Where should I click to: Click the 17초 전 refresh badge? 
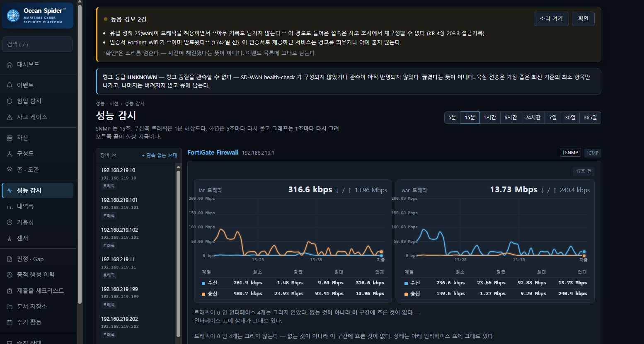click(x=583, y=171)
